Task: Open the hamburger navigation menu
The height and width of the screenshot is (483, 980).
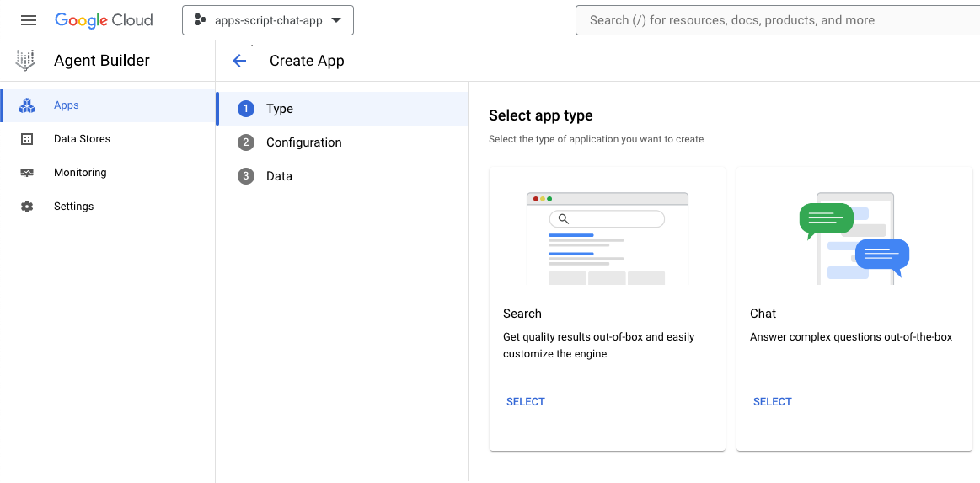Action: 29,20
